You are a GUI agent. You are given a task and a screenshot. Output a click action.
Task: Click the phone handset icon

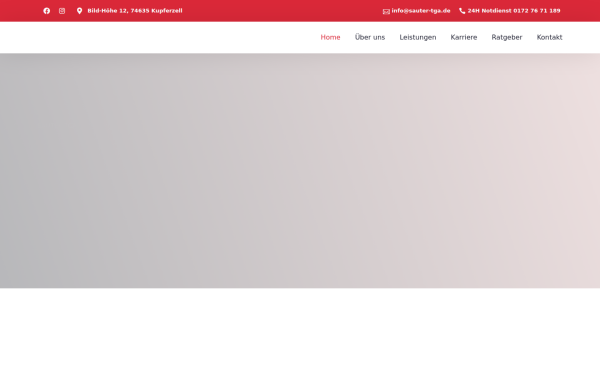pyautogui.click(x=462, y=11)
